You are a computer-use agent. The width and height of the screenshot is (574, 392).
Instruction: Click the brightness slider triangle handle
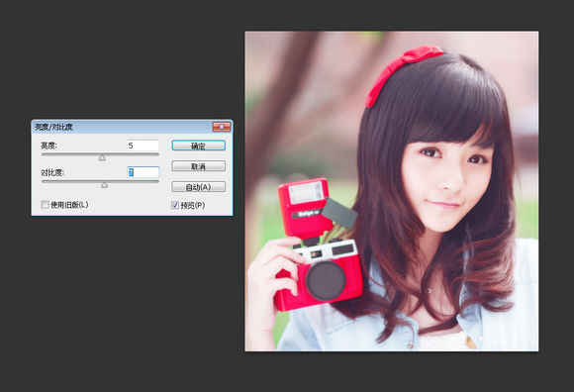click(x=102, y=157)
